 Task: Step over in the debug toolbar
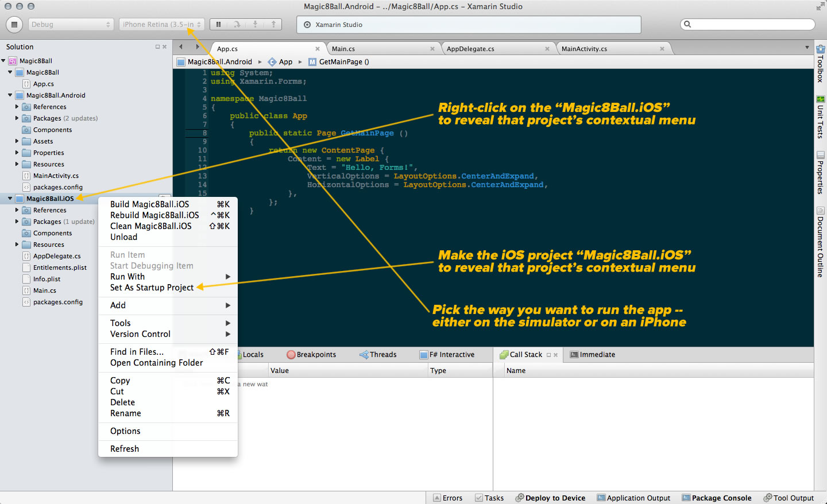237,24
